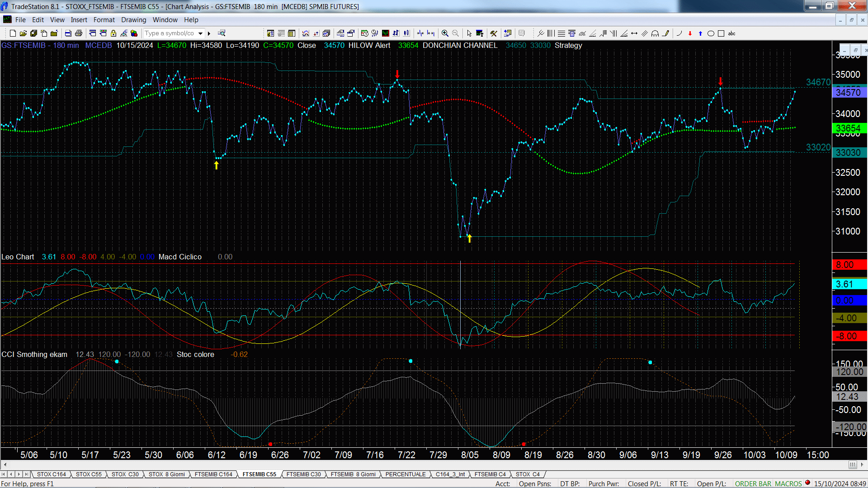868x488 pixels.
Task: Open the Drawing menu
Action: pyautogui.click(x=134, y=20)
